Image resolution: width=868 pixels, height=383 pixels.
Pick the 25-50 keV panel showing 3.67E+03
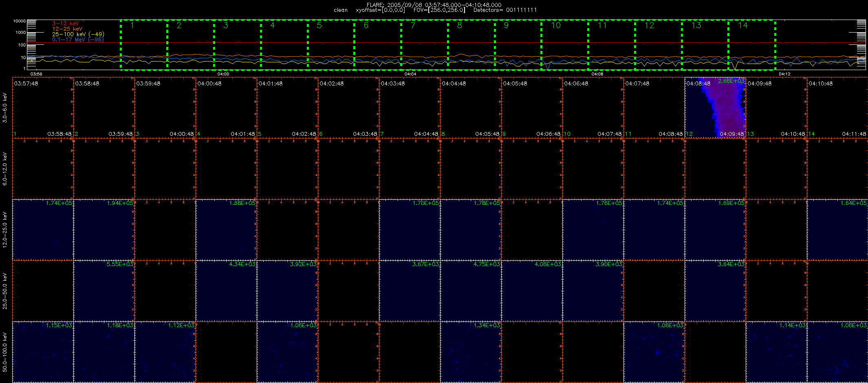tap(410, 291)
